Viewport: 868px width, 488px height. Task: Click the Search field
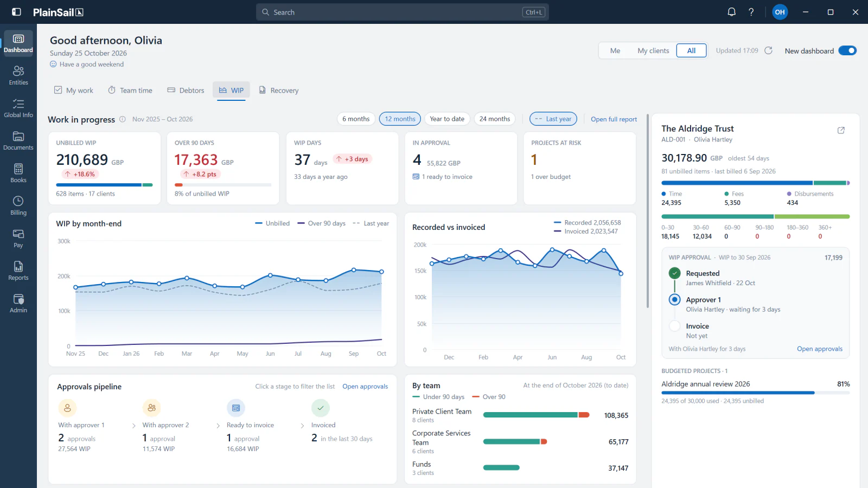click(x=403, y=12)
